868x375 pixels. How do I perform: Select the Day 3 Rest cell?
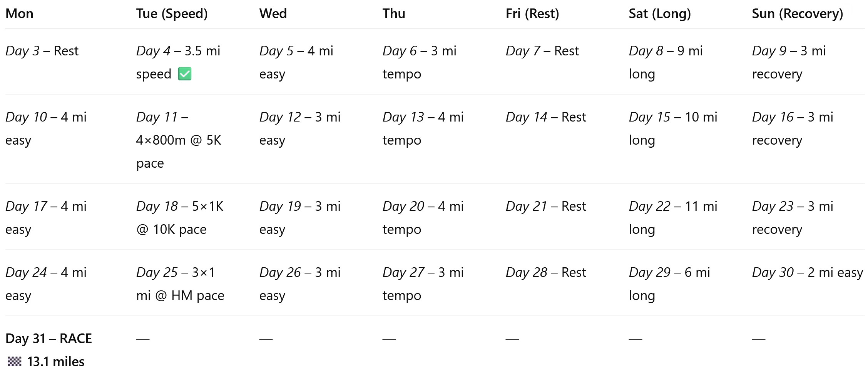[x=42, y=51]
